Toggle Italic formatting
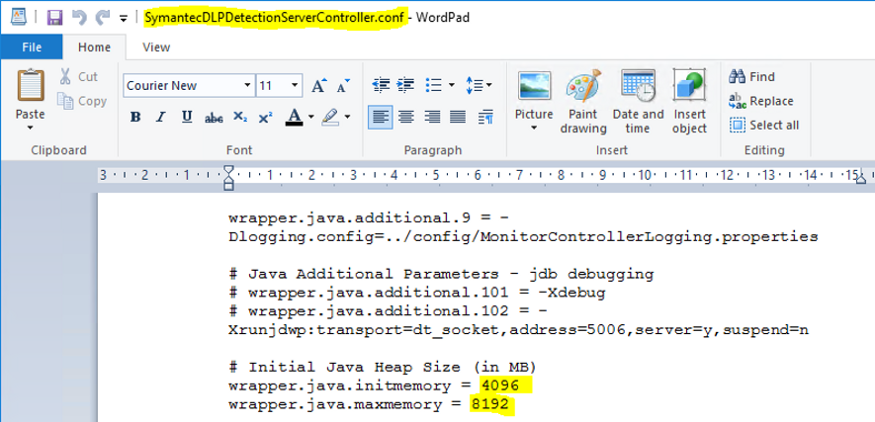This screenshot has height=422, width=875. [160, 117]
